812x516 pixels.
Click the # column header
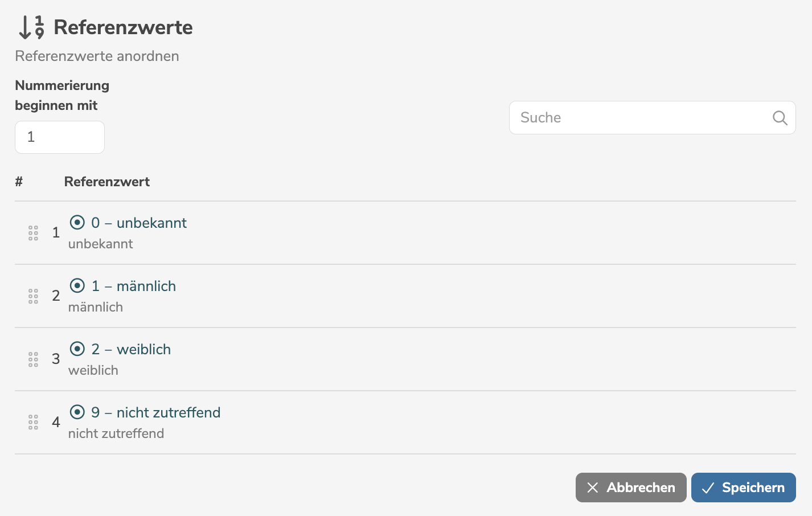19,182
